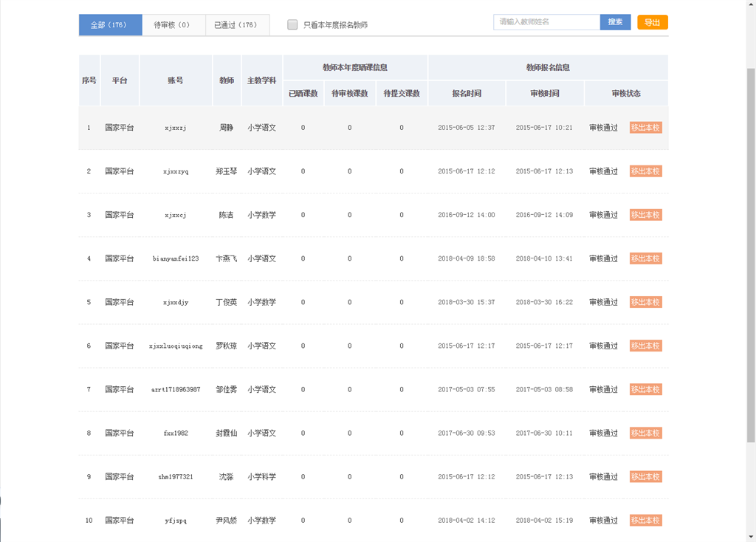Click the 教师本年度晒课信息 group header

point(355,67)
